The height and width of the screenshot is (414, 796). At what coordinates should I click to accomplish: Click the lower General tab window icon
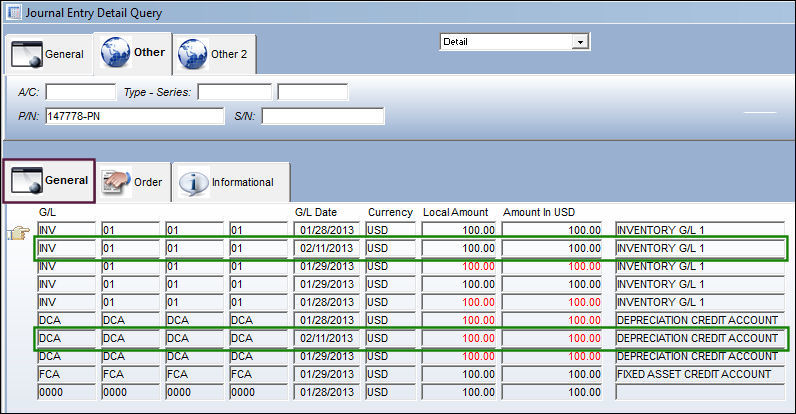pyautogui.click(x=26, y=181)
